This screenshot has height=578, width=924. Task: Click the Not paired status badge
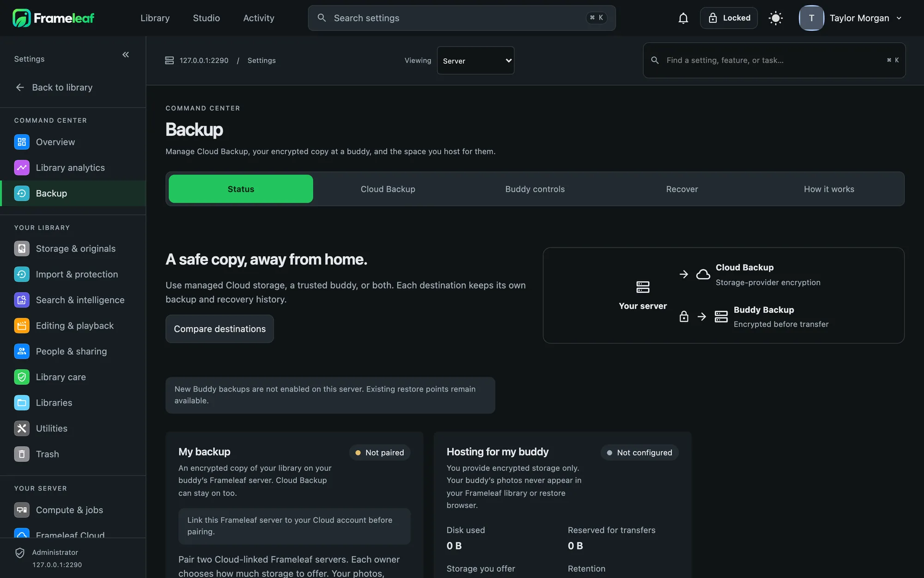(380, 453)
